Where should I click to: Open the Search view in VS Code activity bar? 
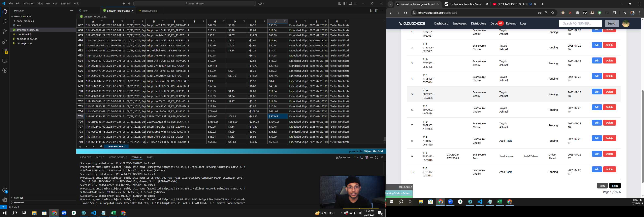pos(5,22)
